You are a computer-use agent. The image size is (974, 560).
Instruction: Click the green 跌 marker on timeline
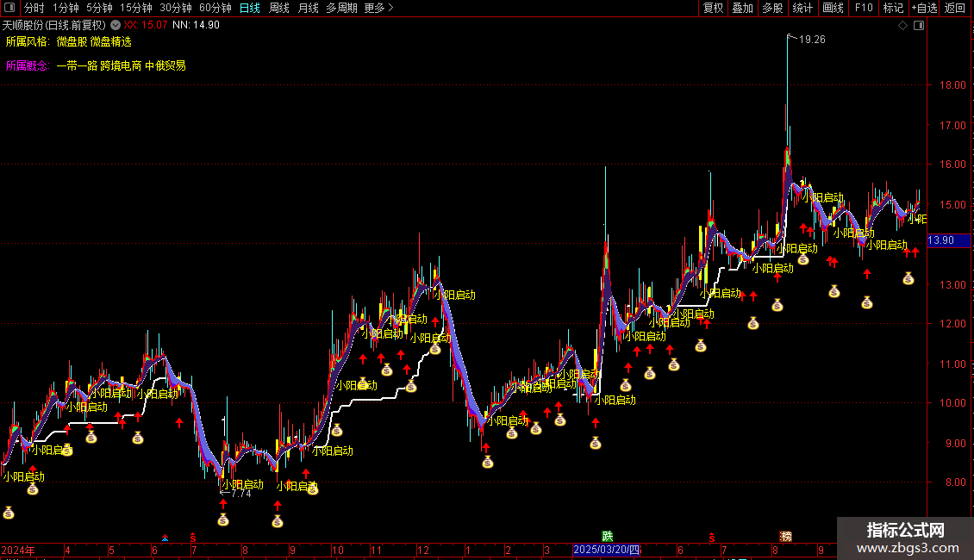pos(608,537)
